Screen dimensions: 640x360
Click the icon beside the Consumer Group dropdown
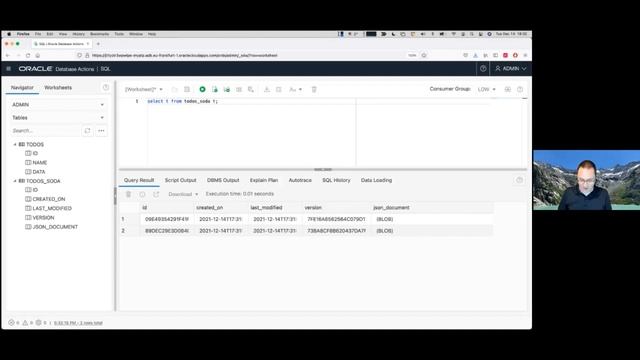click(508, 89)
